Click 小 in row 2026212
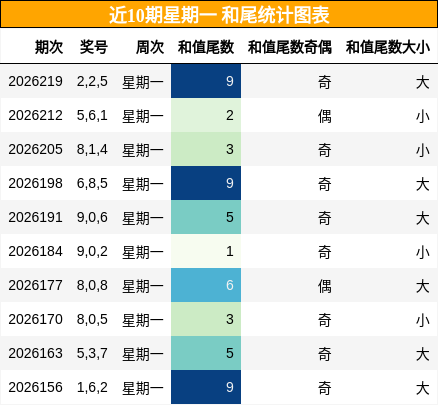The image size is (438, 405). tap(422, 116)
